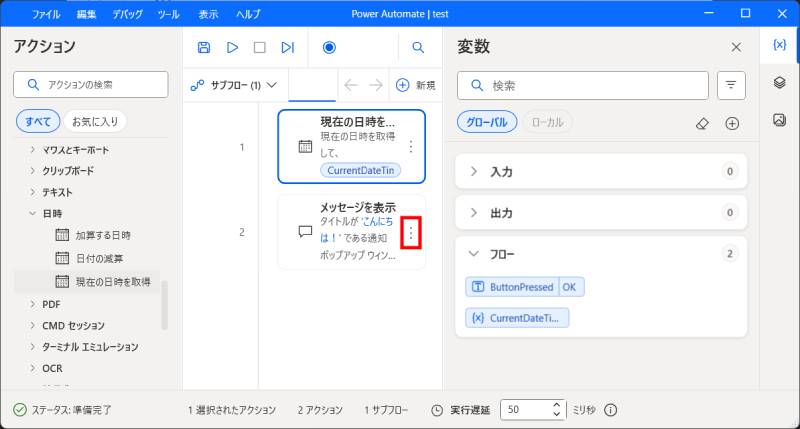Open the 表示 menu
The image size is (800, 429).
tap(209, 14)
